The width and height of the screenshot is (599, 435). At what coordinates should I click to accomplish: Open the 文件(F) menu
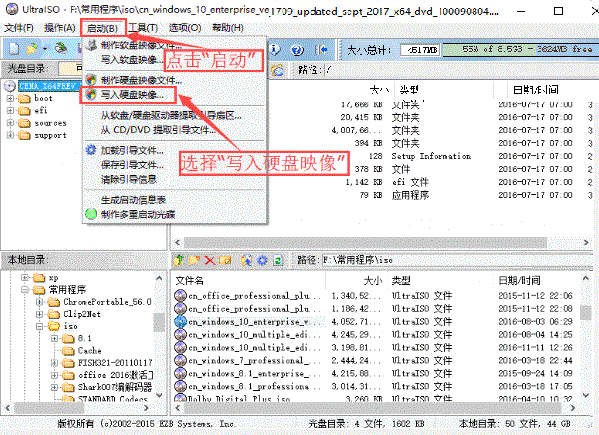pyautogui.click(x=19, y=28)
